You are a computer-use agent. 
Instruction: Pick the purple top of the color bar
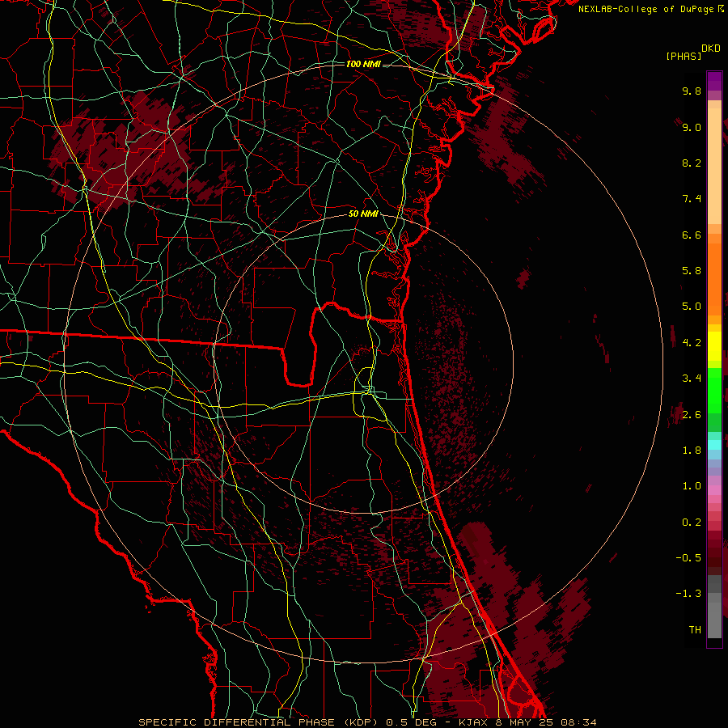click(x=714, y=81)
